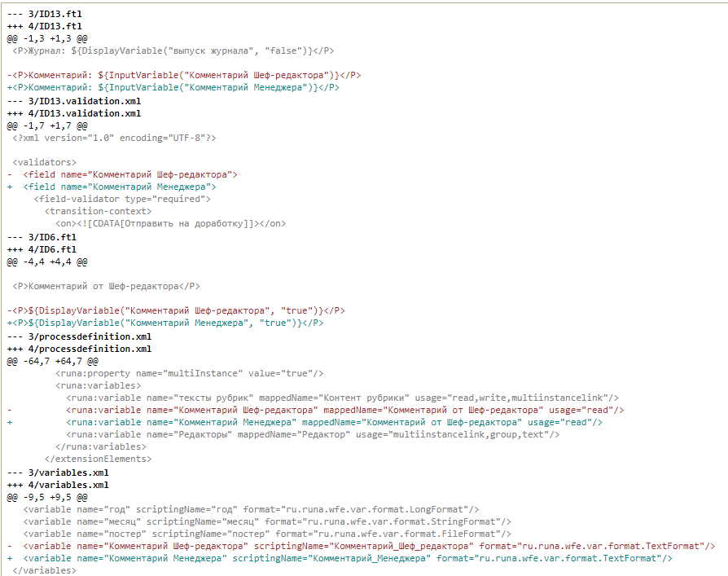Click the closing '</runa:variables>' tag

tap(101, 446)
